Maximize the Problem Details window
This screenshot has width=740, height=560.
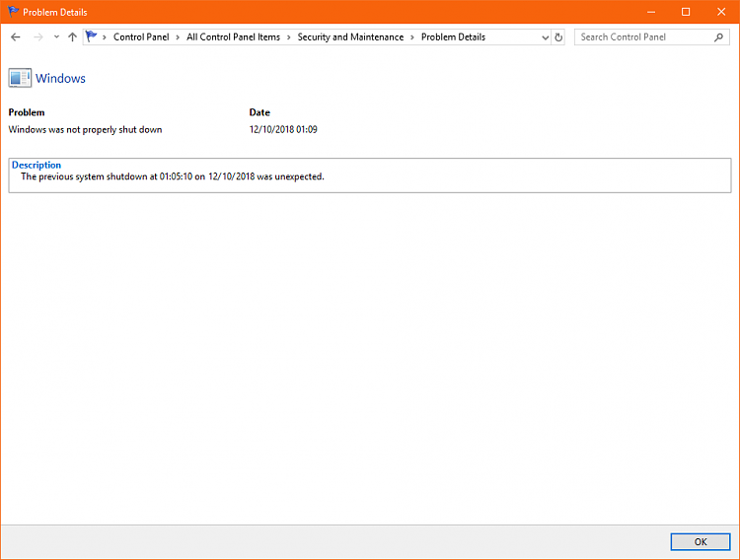(x=686, y=12)
